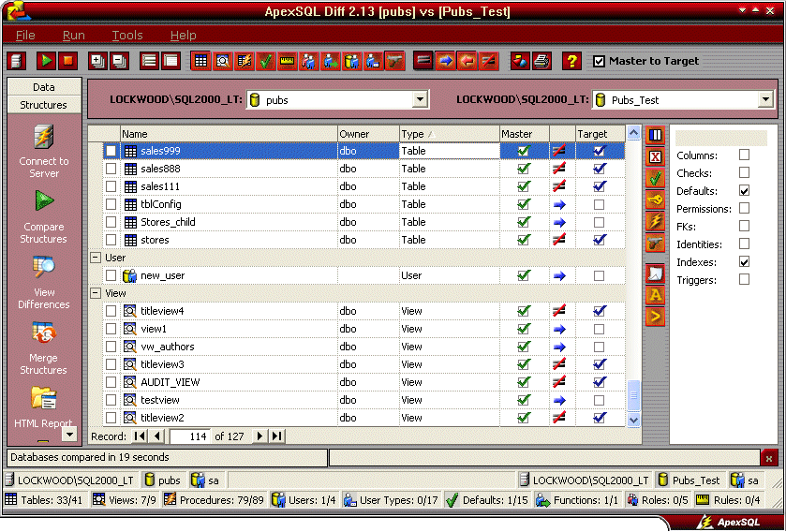Image resolution: width=786 pixels, height=532 pixels.
Task: Toggle the rules filter yellow ruler icon
Action: [x=288, y=61]
